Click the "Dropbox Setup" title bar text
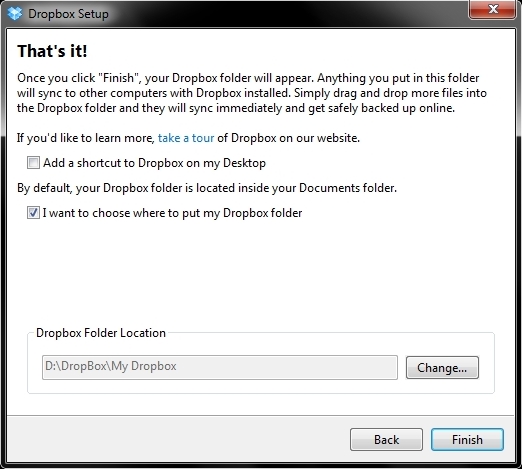The height and width of the screenshot is (469, 522). click(68, 14)
